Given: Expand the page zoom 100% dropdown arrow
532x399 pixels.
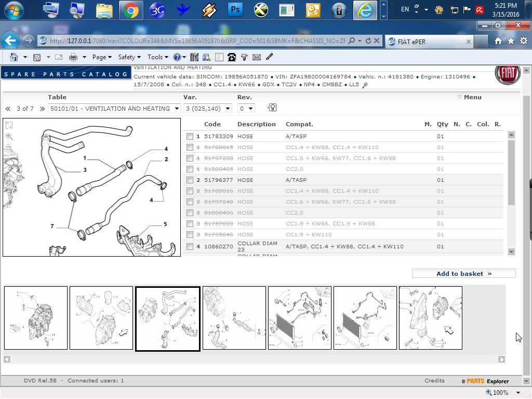Looking at the screenshot, I should coord(518,393).
